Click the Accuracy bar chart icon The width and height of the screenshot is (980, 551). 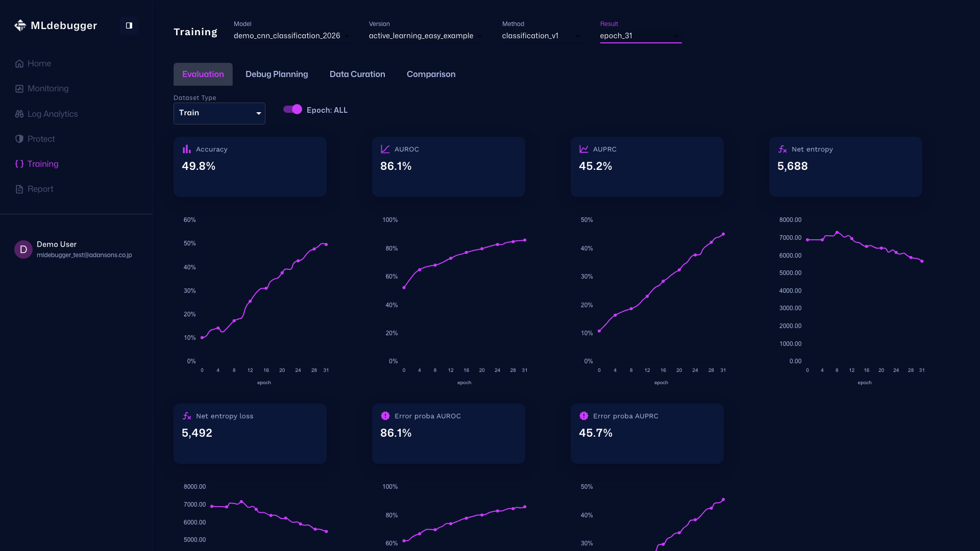point(186,149)
